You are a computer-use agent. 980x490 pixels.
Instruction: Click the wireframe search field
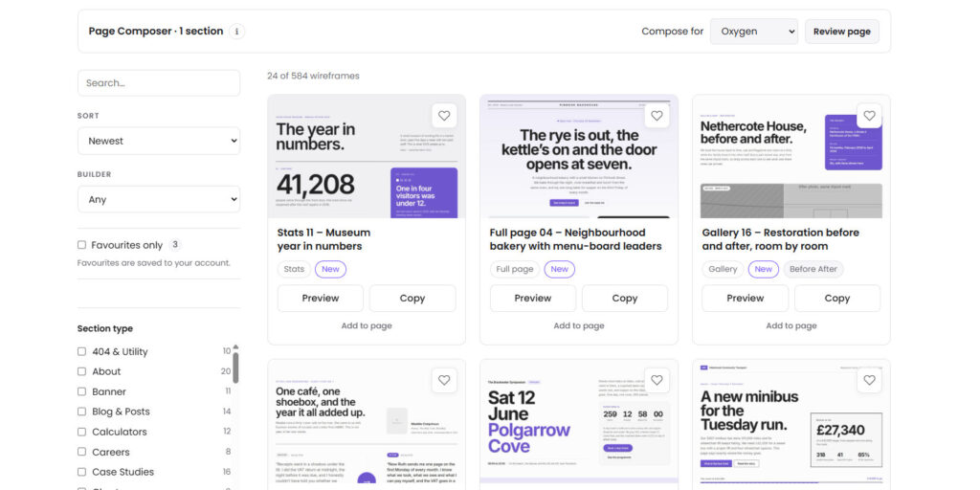[x=159, y=83]
